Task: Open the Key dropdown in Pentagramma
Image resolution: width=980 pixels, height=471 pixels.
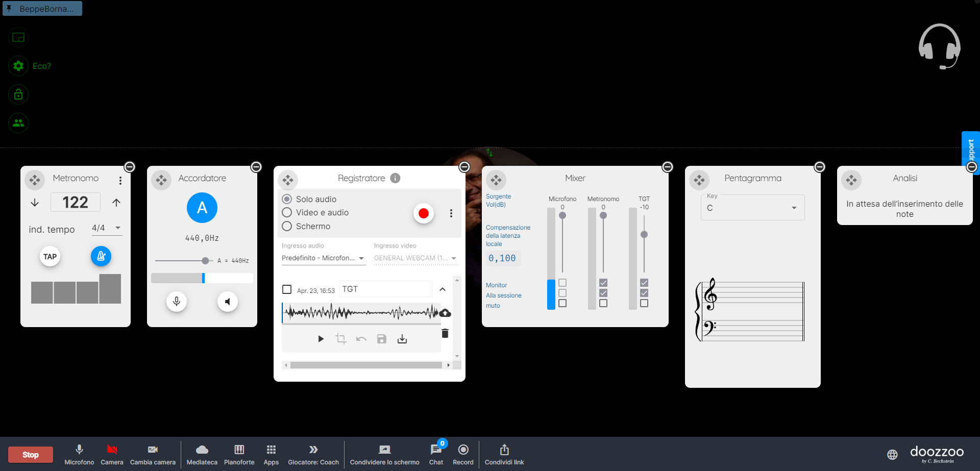Action: tap(752, 208)
